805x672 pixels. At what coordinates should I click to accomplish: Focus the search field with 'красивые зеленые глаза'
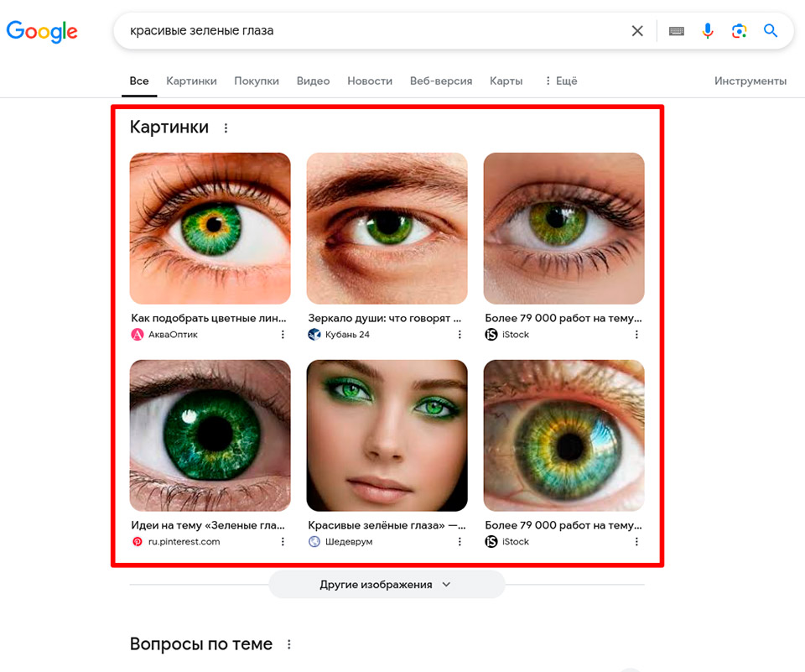pos(375,31)
